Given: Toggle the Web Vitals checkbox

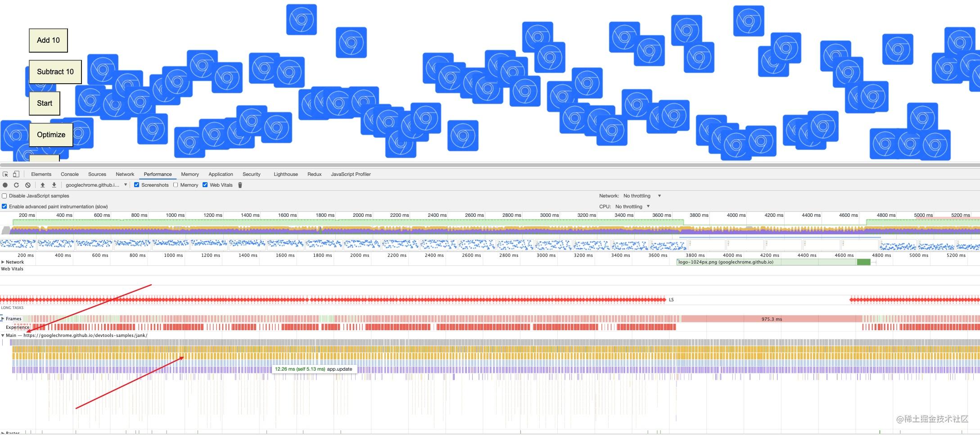Looking at the screenshot, I should click(x=205, y=185).
